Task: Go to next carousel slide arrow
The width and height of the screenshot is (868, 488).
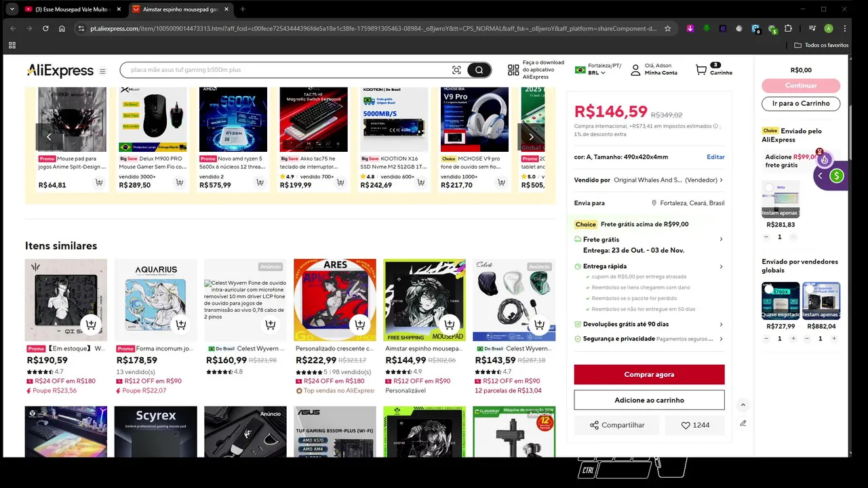Action: (x=531, y=136)
